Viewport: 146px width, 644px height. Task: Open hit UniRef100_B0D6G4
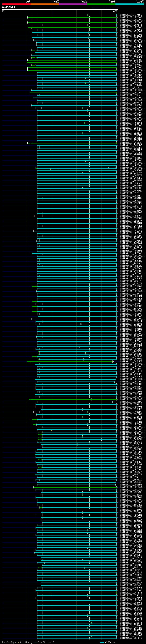click(131, 80)
